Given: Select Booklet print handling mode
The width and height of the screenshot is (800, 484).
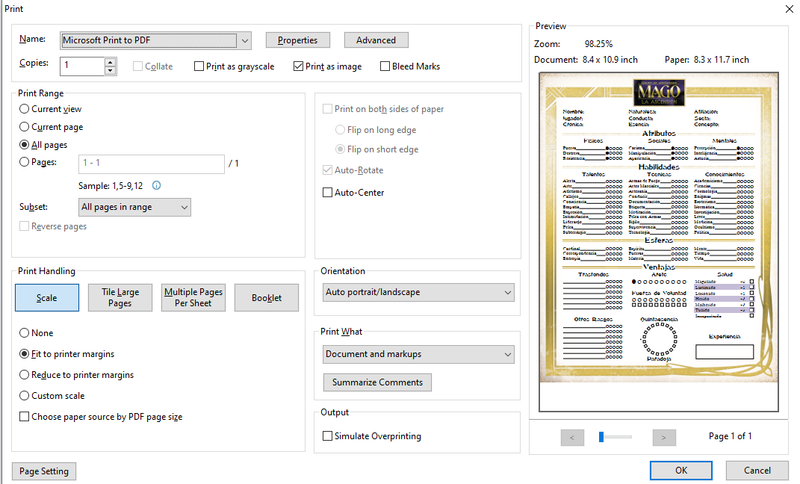Looking at the screenshot, I should (x=266, y=297).
